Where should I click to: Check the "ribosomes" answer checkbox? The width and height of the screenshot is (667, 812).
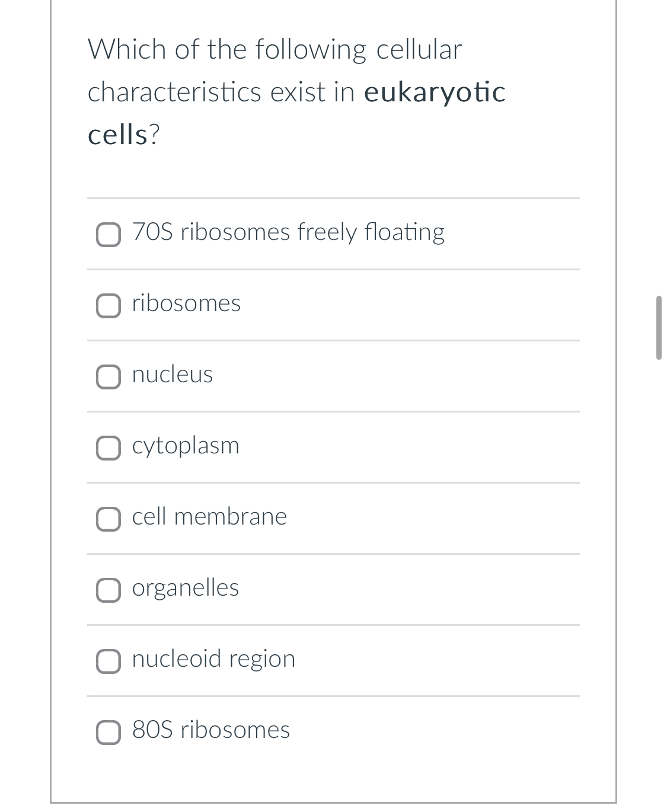(x=108, y=305)
